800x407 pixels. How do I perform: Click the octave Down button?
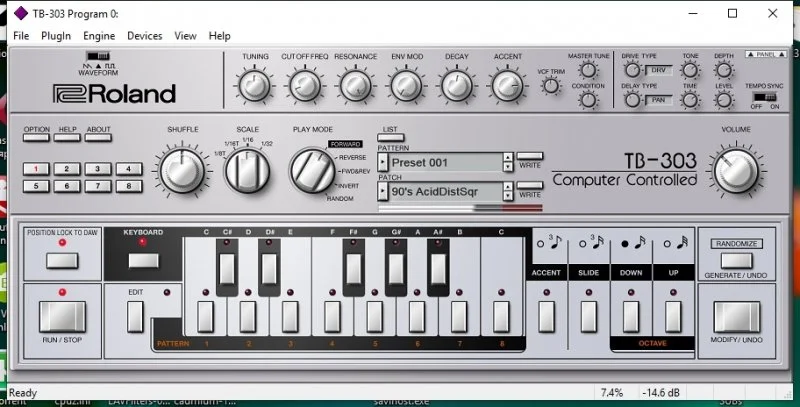[x=631, y=317]
